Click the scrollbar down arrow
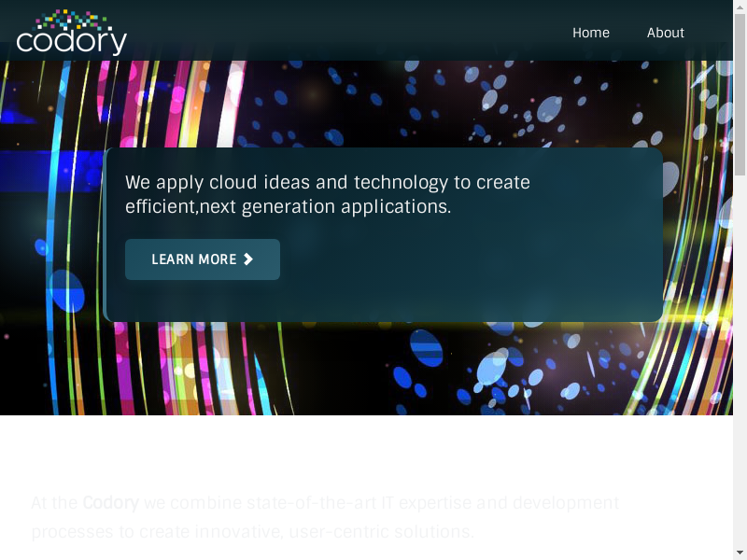Screen dimensions: 747x560 click(x=740, y=553)
